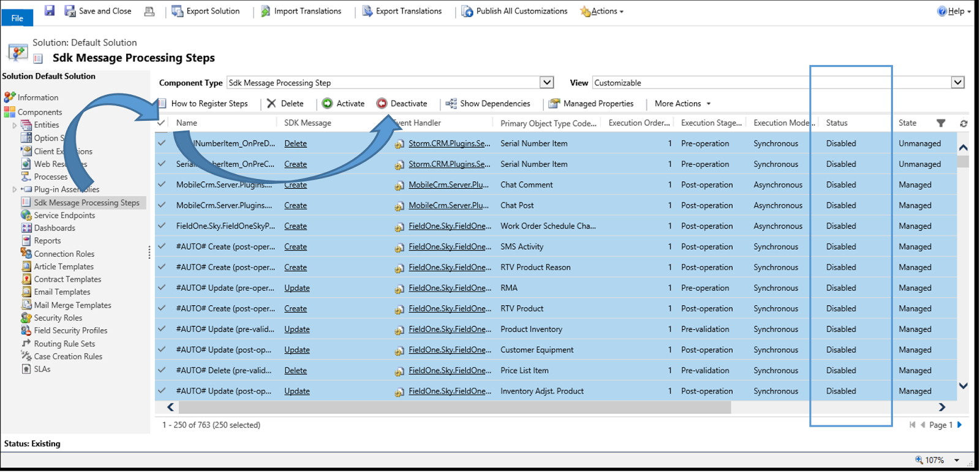Screen dimensions: 980x472
Task: Open the View dropdown arrow
Action: click(x=957, y=82)
